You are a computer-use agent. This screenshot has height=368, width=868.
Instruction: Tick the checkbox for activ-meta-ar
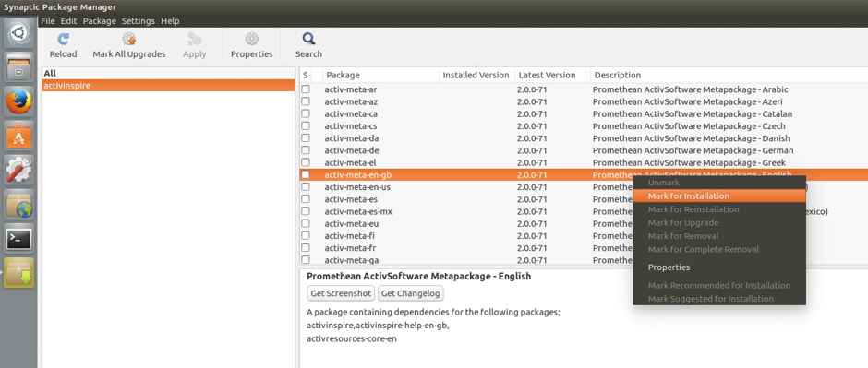[305, 89]
